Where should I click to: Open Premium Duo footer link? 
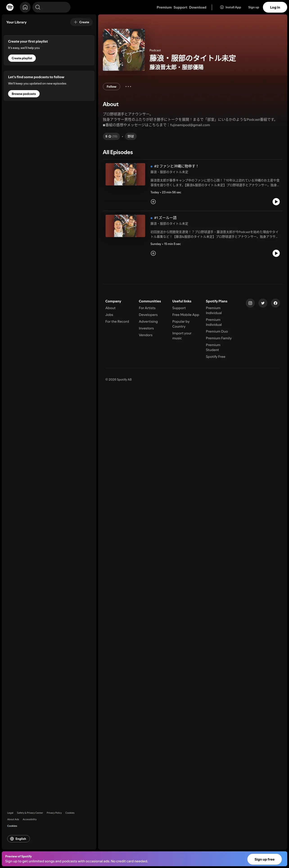point(217,331)
